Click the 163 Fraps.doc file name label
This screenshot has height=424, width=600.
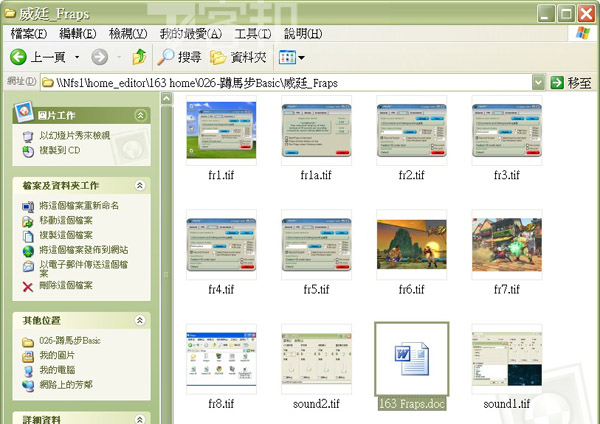412,404
